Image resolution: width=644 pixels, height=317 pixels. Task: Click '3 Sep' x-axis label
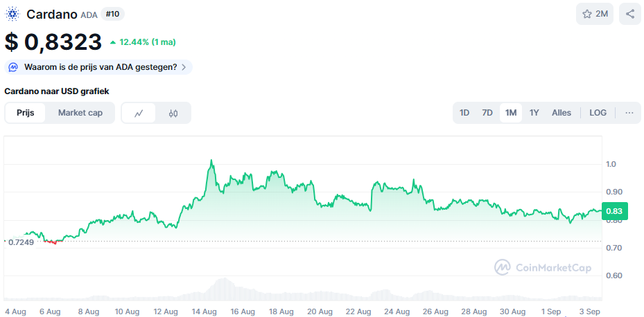(589, 311)
